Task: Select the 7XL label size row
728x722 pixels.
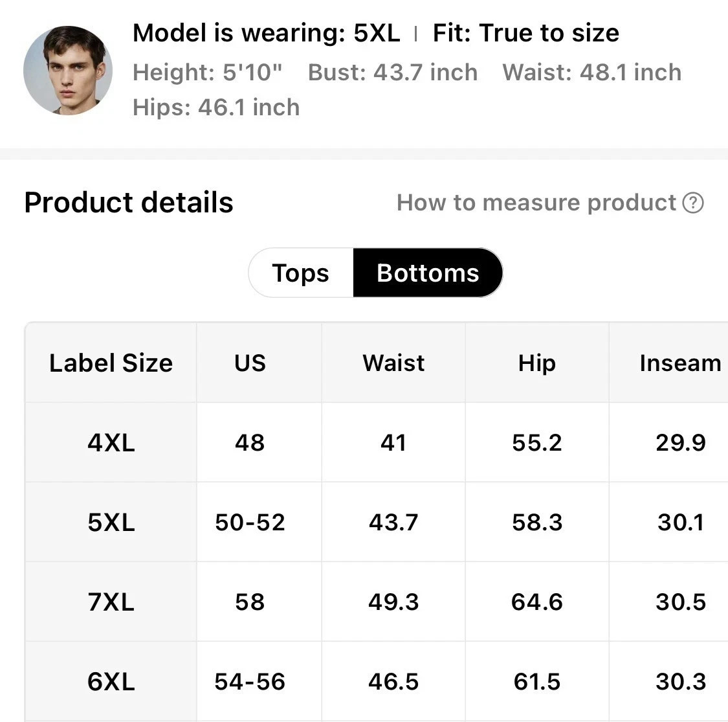Action: tap(111, 602)
